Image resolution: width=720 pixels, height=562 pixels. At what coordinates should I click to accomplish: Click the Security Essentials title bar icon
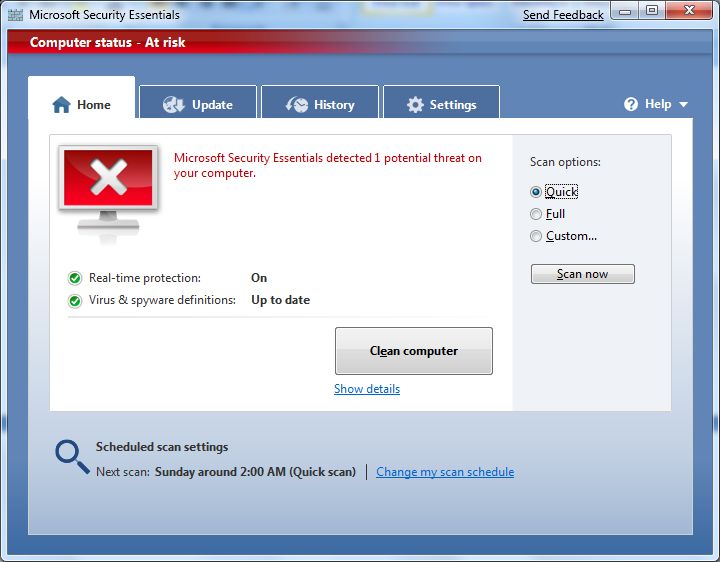coord(15,15)
